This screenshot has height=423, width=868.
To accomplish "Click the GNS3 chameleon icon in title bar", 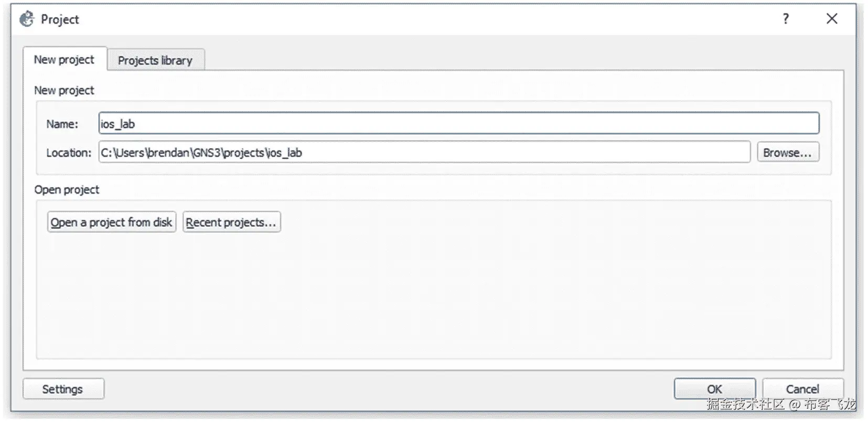I will (27, 19).
